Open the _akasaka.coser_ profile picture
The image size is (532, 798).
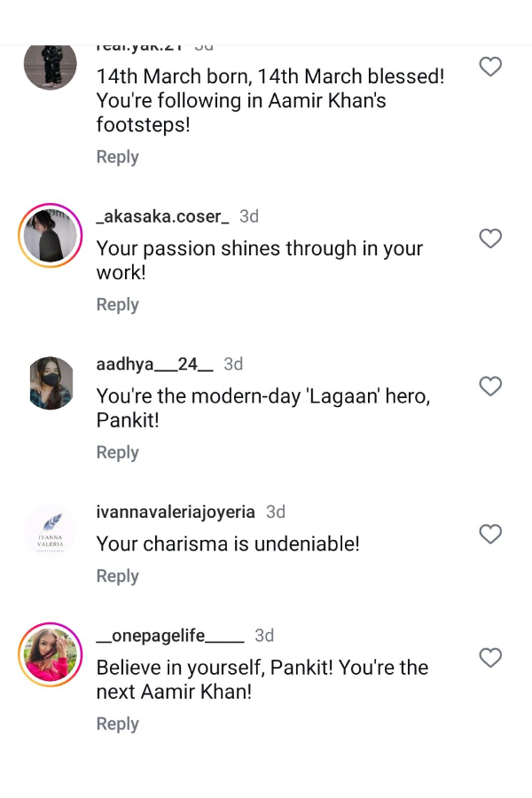coord(50,236)
